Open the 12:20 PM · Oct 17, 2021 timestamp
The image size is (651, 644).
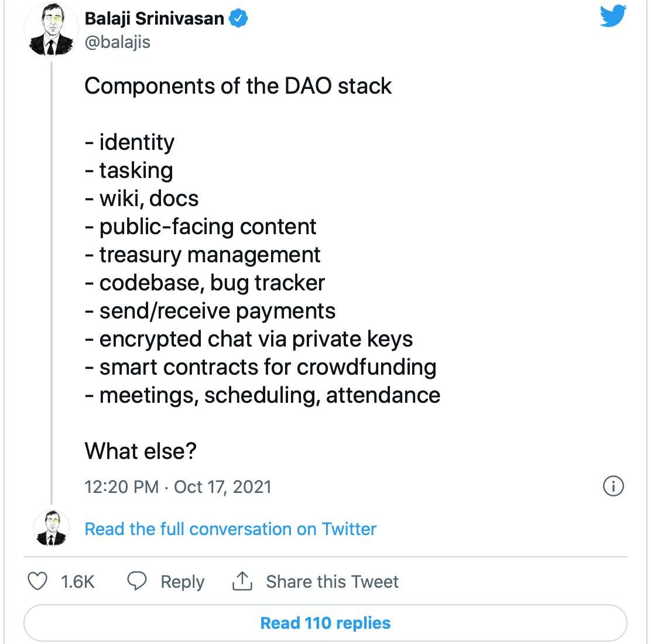(178, 487)
